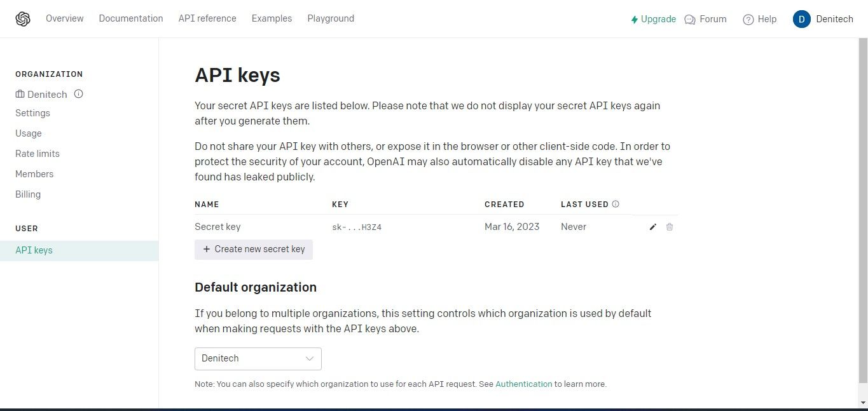Open Rate limits from the sidebar

coord(37,153)
